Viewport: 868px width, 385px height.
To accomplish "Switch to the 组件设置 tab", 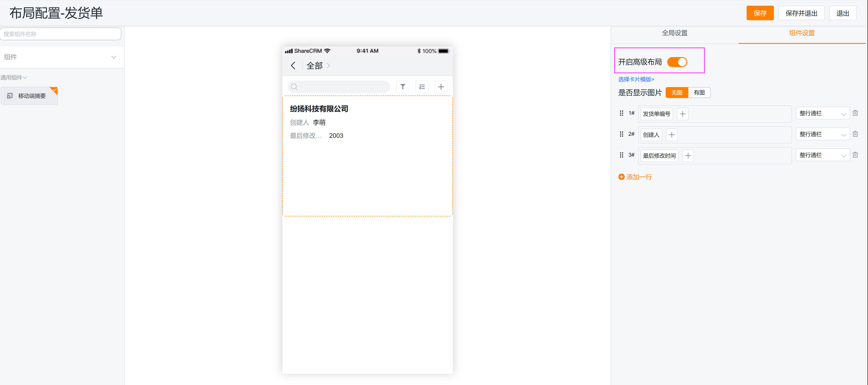I will (802, 33).
